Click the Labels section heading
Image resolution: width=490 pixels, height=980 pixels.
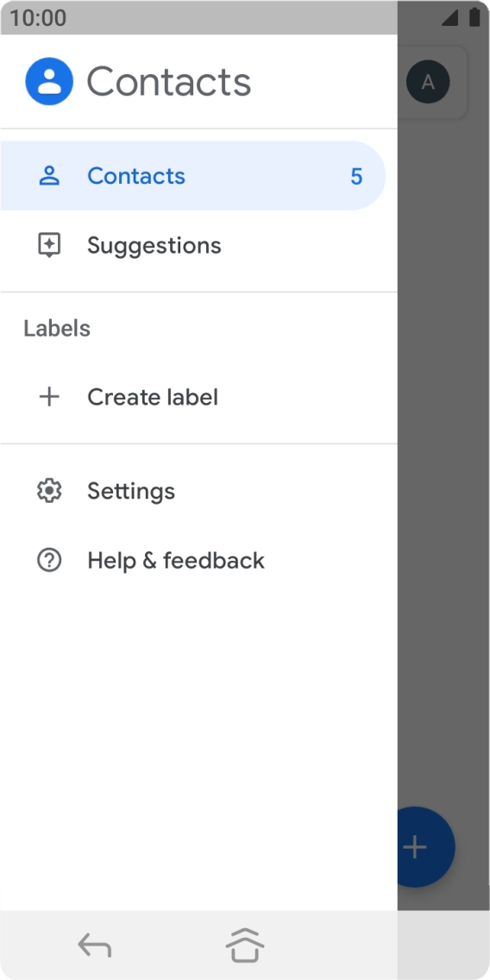point(57,328)
